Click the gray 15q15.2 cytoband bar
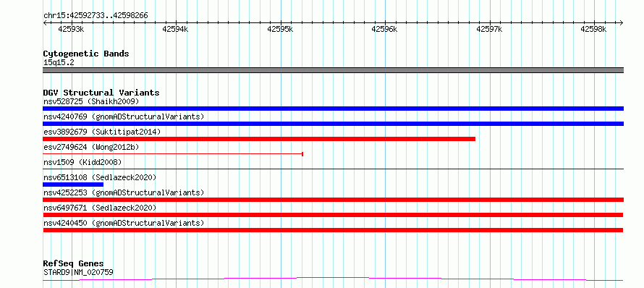 tap(333, 70)
